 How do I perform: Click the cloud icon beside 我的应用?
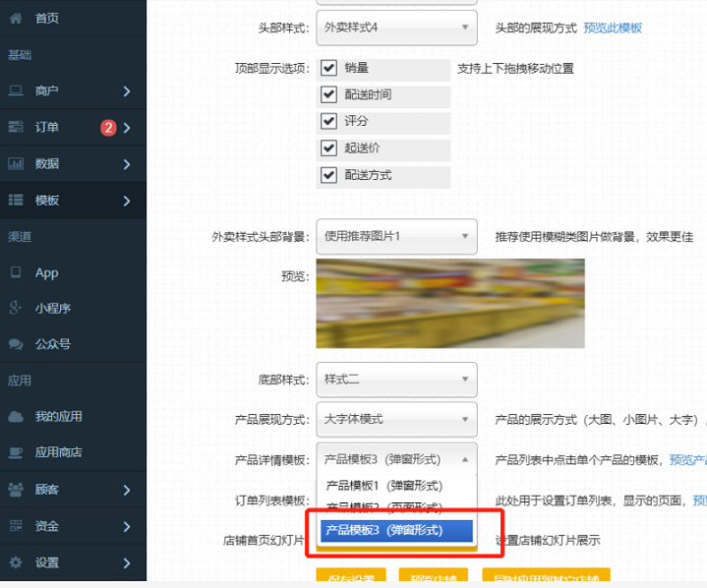(16, 416)
